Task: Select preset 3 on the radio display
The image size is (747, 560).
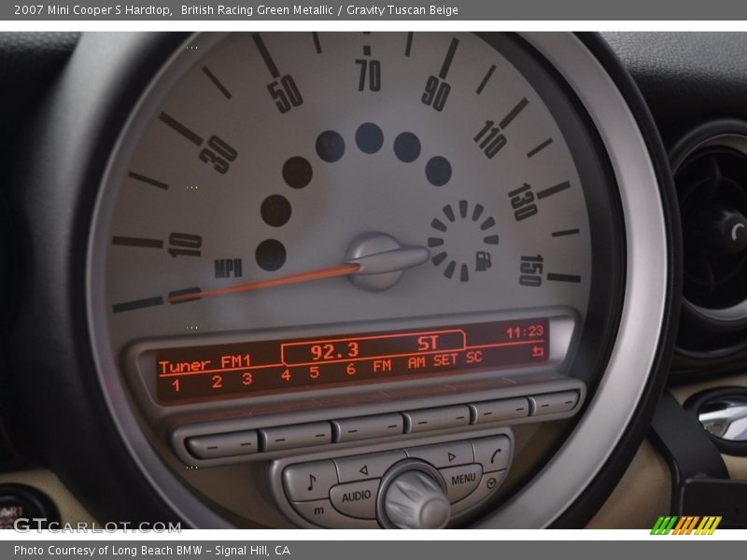Action: pos(247,379)
